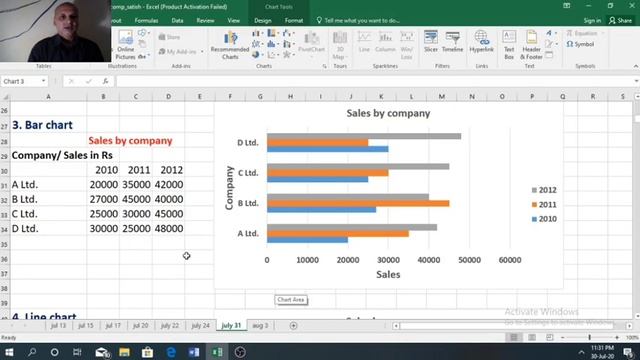This screenshot has width=640, height=360.
Task: Expand the Name Box dropdown
Action: (x=43, y=81)
